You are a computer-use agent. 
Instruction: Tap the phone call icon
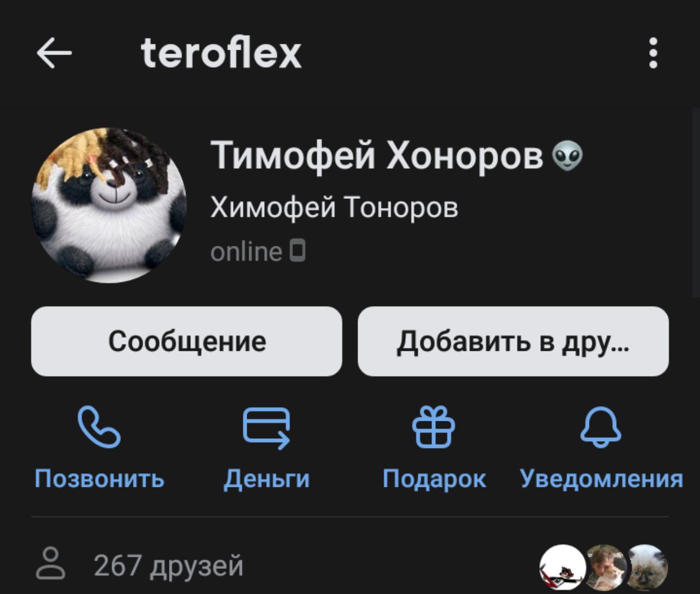click(x=99, y=427)
